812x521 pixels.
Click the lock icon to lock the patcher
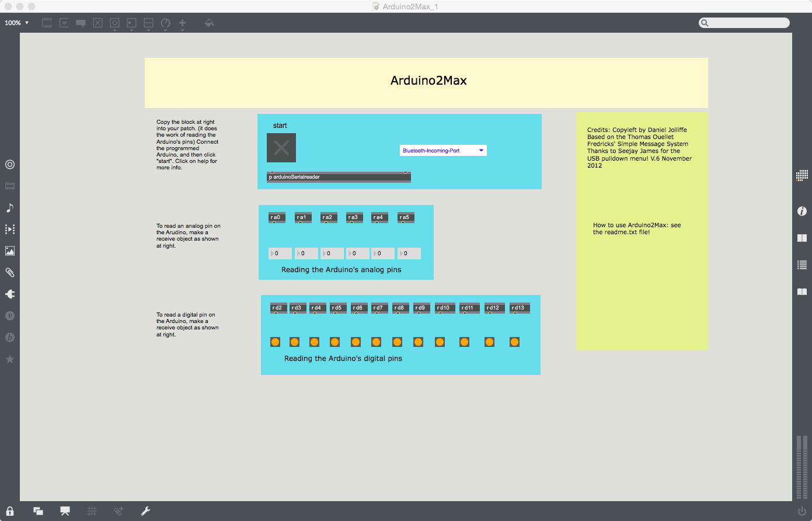(10, 511)
